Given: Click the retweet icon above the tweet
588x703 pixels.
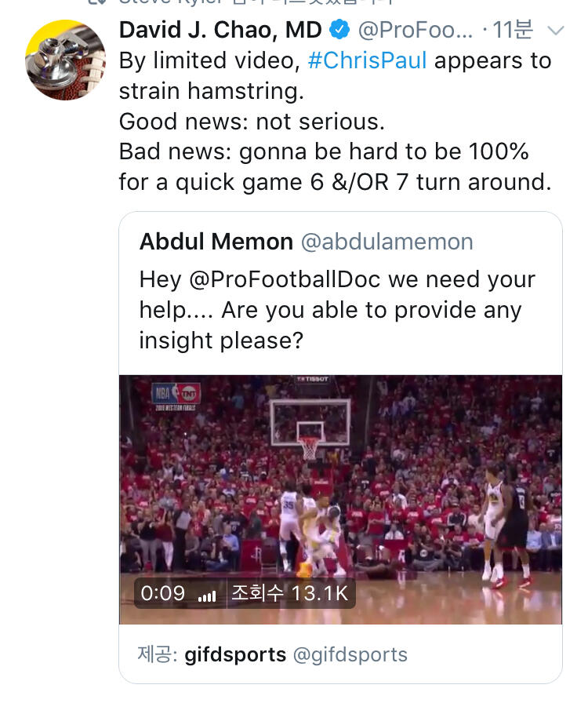Looking at the screenshot, I should coord(96,2).
